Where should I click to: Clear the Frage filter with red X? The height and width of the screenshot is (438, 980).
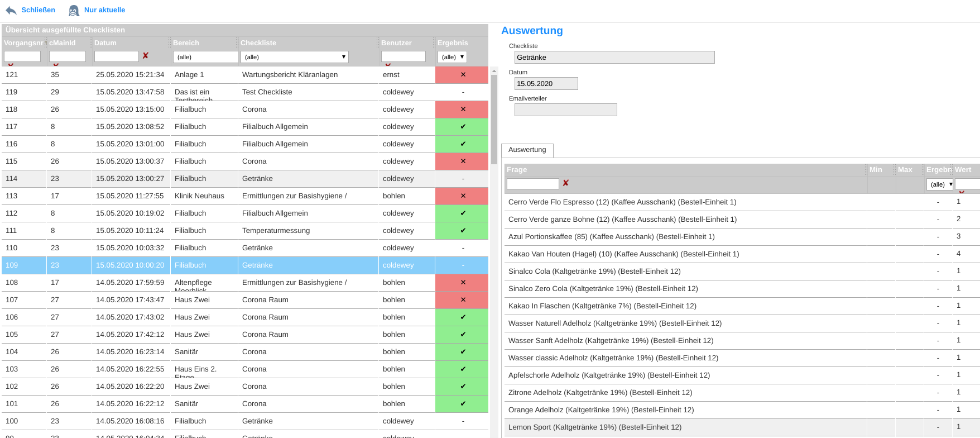pyautogui.click(x=566, y=183)
